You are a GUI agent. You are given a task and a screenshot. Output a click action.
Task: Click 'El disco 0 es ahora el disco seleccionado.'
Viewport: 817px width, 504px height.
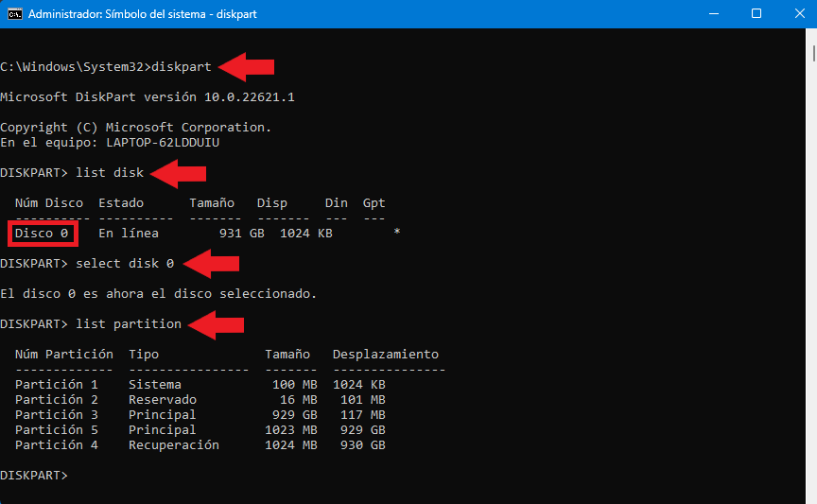click(159, 293)
